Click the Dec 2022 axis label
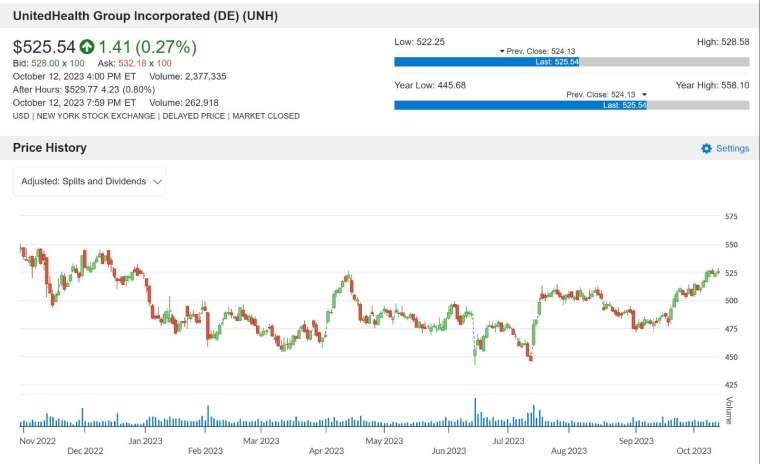Viewport: 760px width, 464px height. [85, 451]
